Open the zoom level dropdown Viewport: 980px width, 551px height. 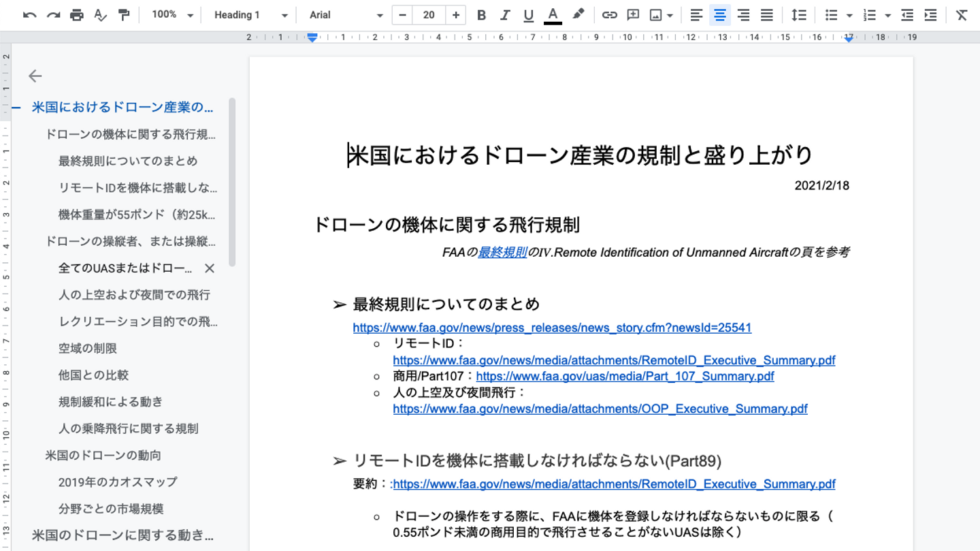click(172, 15)
